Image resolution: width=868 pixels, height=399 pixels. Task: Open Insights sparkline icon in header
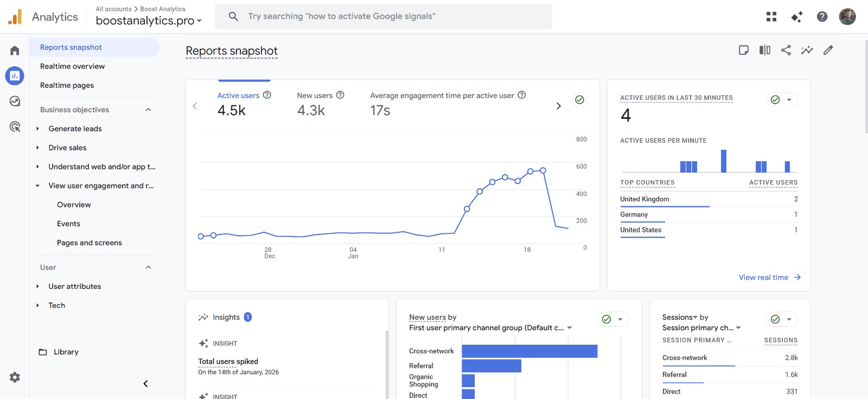(807, 50)
